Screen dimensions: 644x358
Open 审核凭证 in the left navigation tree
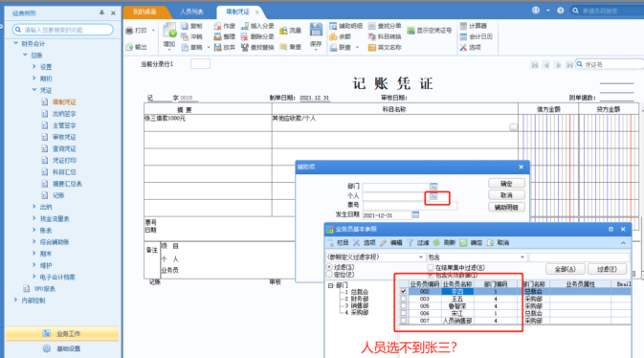(x=64, y=137)
